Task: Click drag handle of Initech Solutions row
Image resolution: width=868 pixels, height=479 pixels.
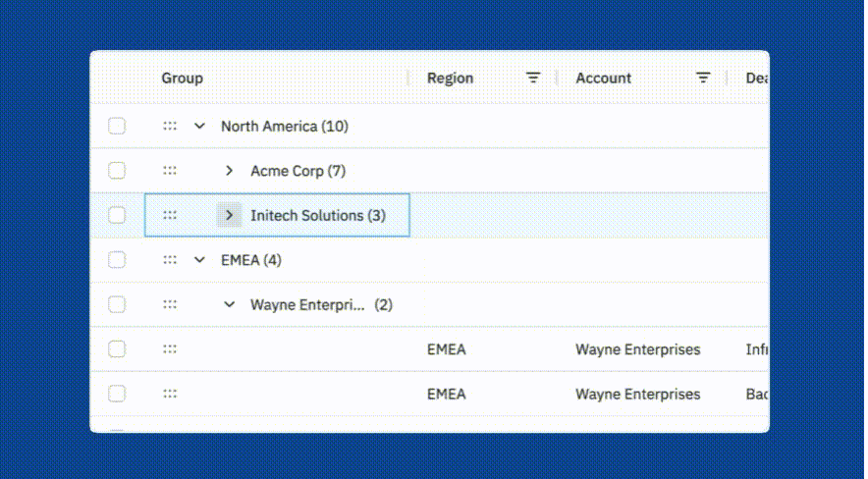Action: (170, 215)
